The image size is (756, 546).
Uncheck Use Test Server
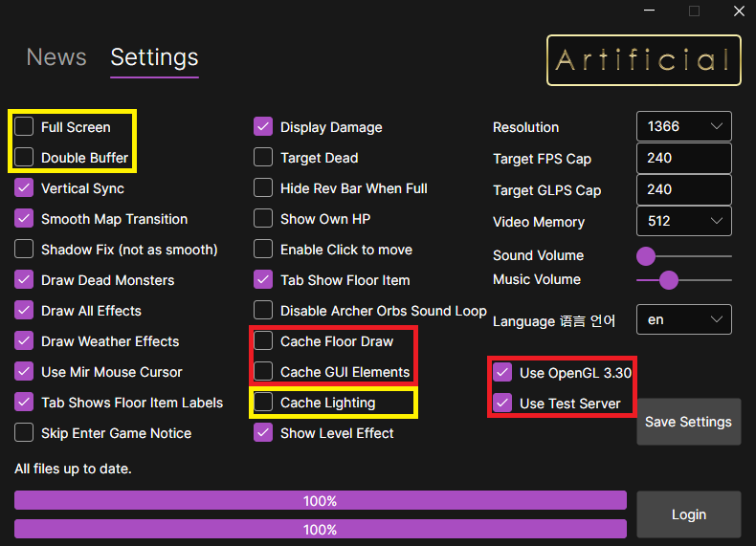(x=502, y=404)
